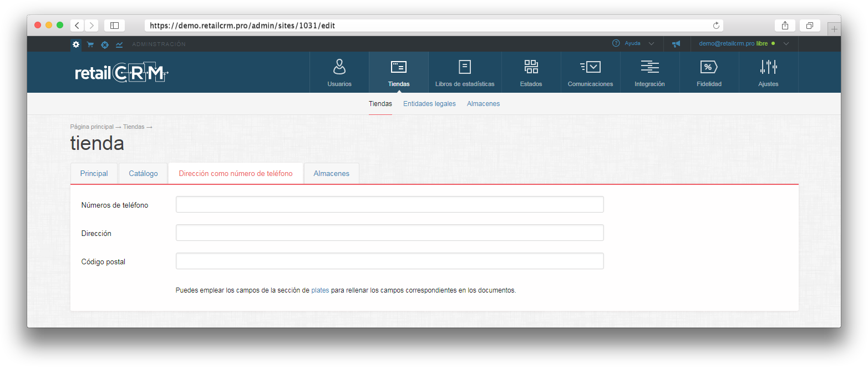Open the crosshair target section icon
Image resolution: width=868 pixels, height=367 pixels.
(x=105, y=44)
